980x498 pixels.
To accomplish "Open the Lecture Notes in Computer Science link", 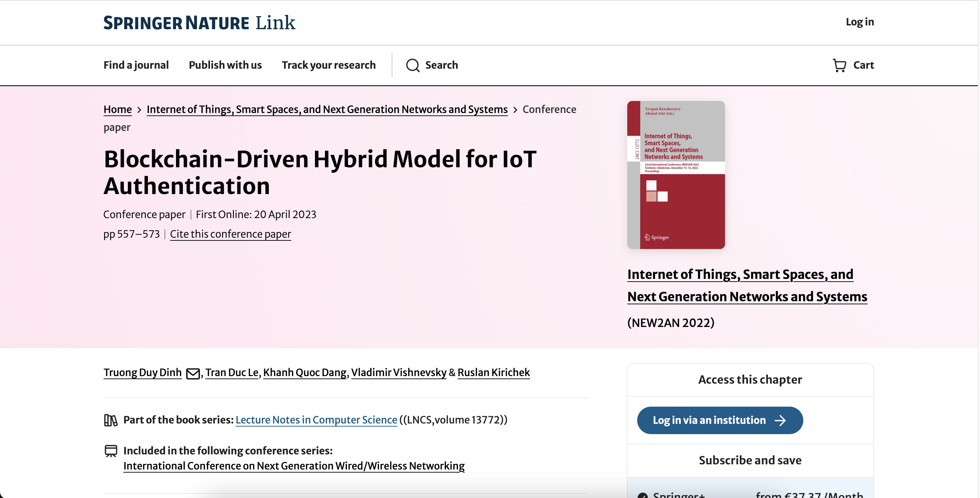I will pyautogui.click(x=316, y=420).
